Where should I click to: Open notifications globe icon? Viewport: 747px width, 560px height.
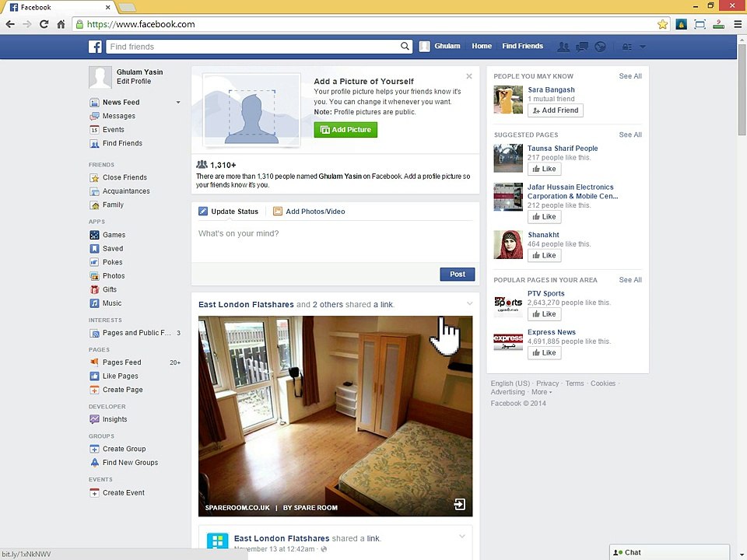[x=600, y=46]
